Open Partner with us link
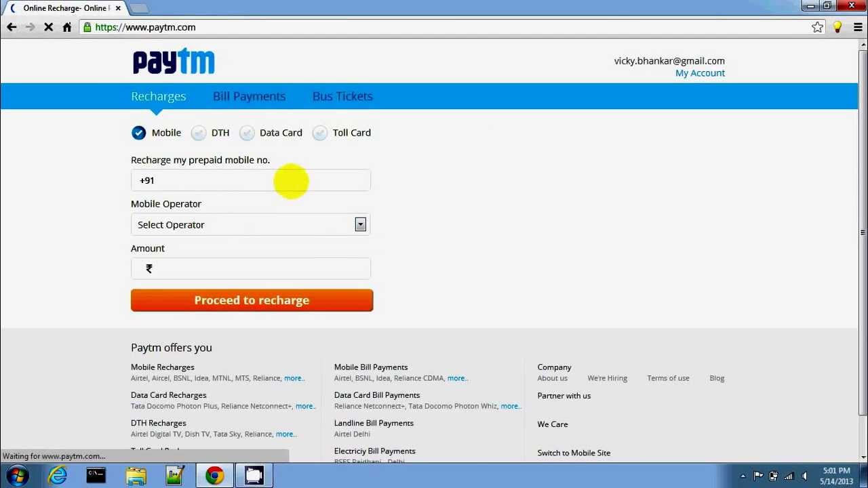This screenshot has width=868, height=488. [x=564, y=396]
